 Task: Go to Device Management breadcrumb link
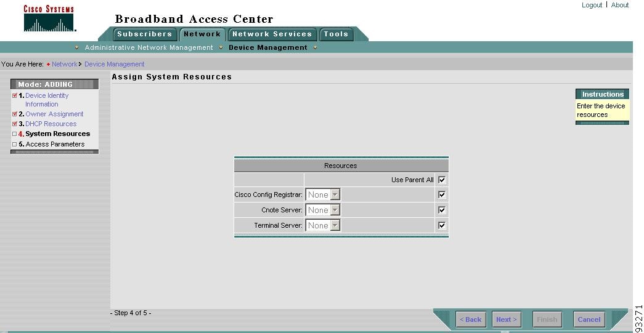click(x=114, y=65)
